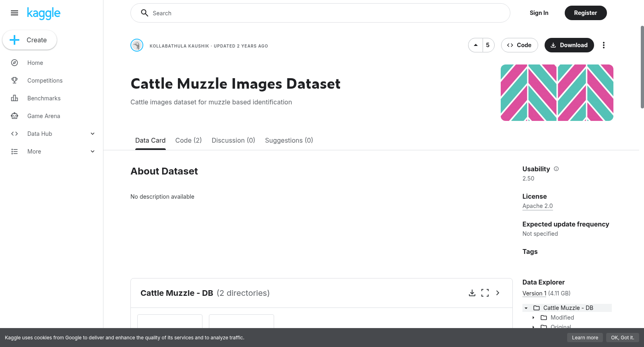Expand the Modified folder node
The image size is (644, 347).
(x=533, y=318)
